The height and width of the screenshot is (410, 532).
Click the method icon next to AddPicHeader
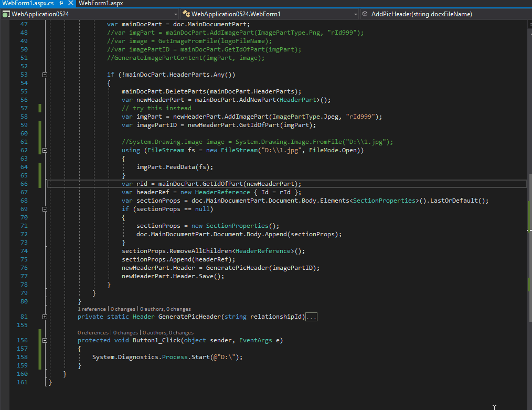pos(365,14)
